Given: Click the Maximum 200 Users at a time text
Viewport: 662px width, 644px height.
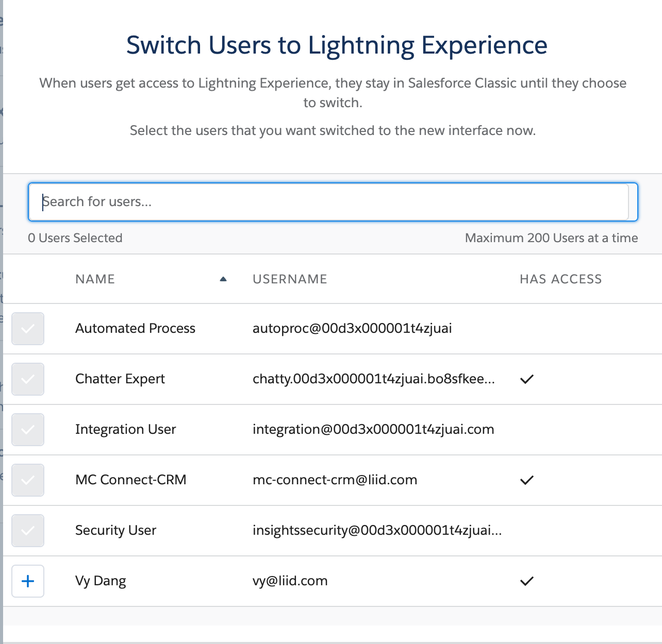Looking at the screenshot, I should 551,238.
